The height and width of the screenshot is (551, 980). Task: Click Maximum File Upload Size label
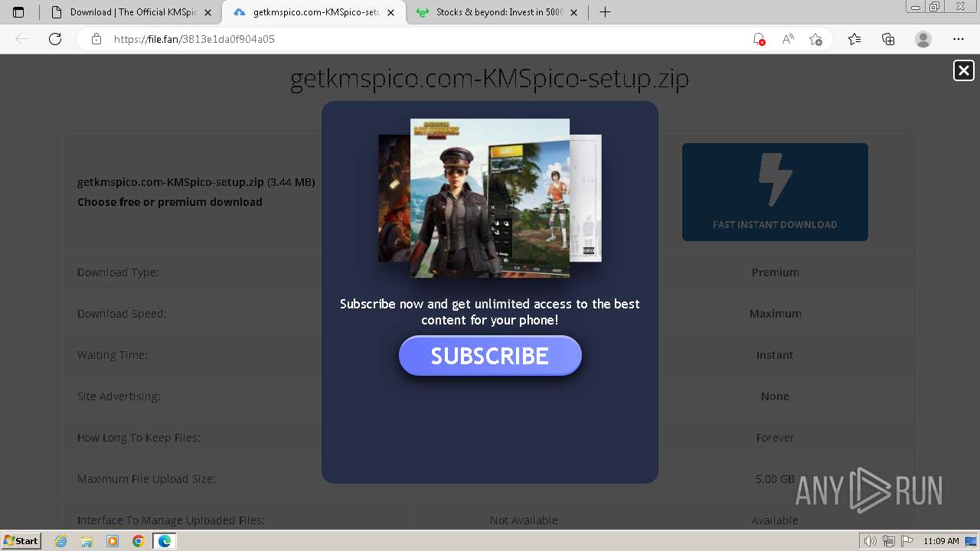146,479
